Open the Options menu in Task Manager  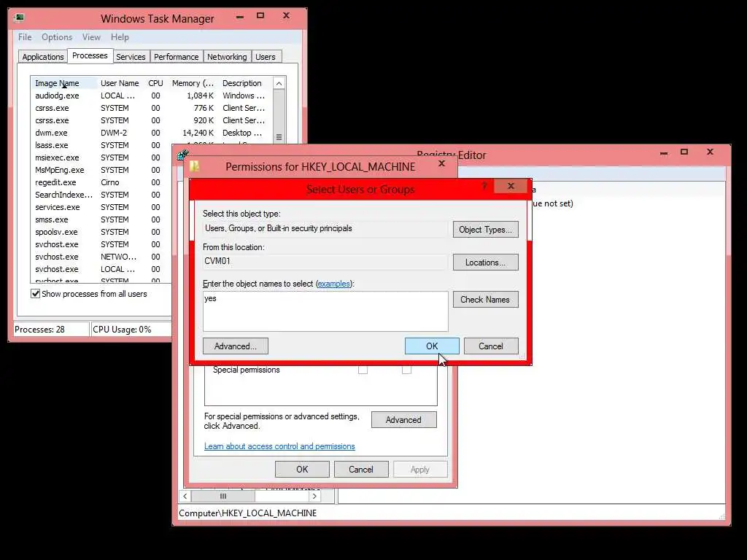[x=57, y=37]
